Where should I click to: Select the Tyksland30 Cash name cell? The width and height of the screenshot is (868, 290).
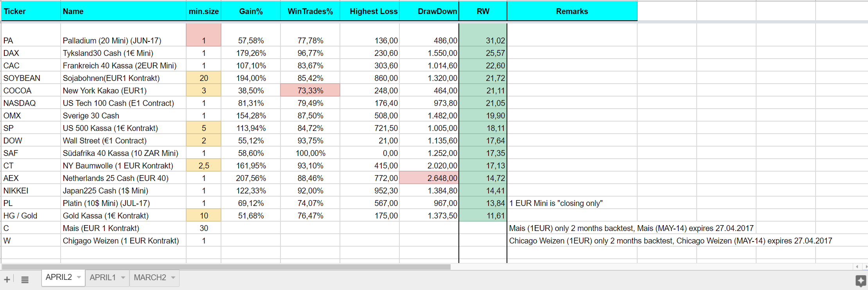pyautogui.click(x=123, y=53)
